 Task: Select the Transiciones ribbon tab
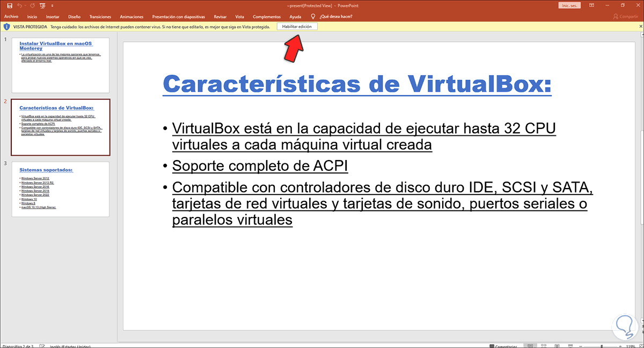[100, 17]
